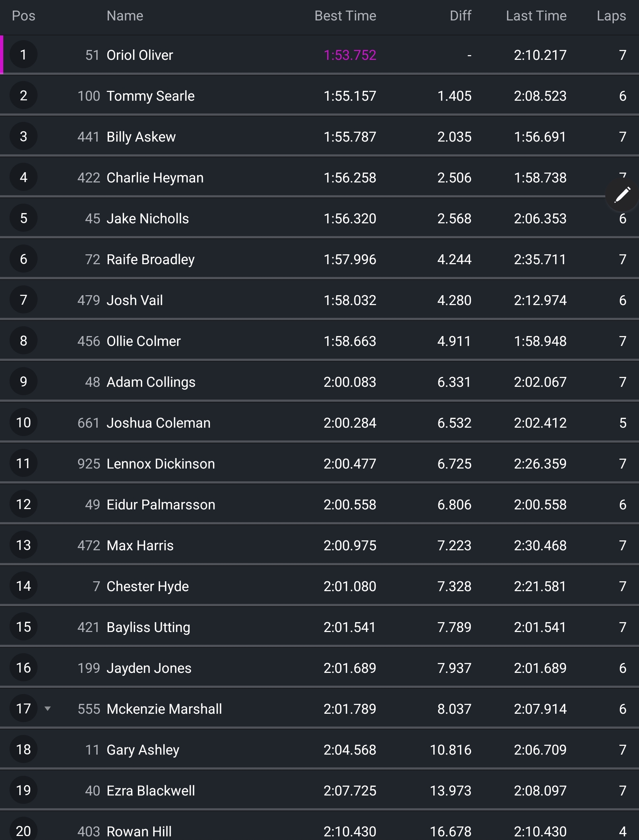This screenshot has height=840, width=639.
Task: Expand the Mckenzie Marshall position arrow
Action: [x=47, y=708]
